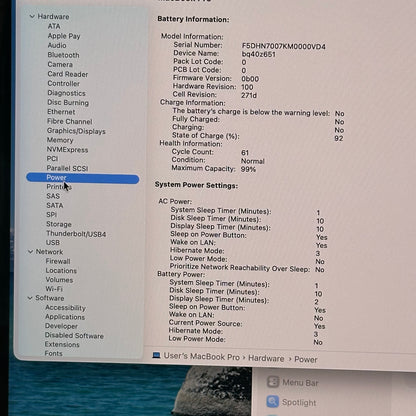Select Fonts in the sidebar
The width and height of the screenshot is (416, 416).
point(53,353)
